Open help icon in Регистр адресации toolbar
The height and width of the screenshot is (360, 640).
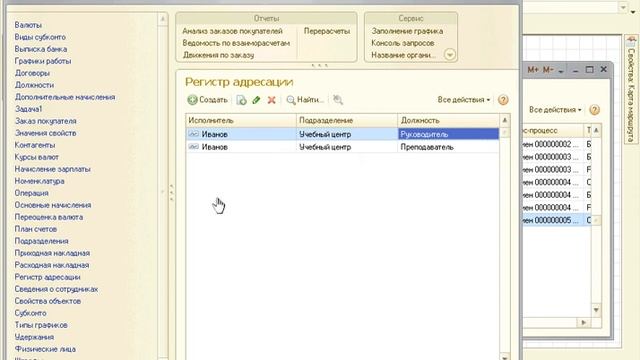(x=503, y=100)
